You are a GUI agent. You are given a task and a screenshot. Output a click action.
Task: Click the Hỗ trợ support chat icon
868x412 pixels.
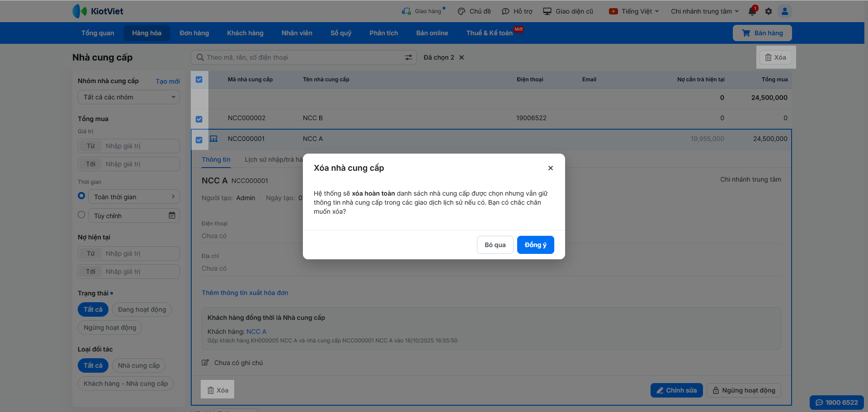click(505, 11)
